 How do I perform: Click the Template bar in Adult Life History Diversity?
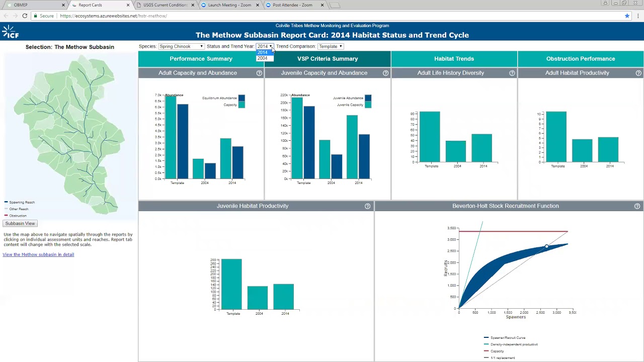pyautogui.click(x=430, y=137)
